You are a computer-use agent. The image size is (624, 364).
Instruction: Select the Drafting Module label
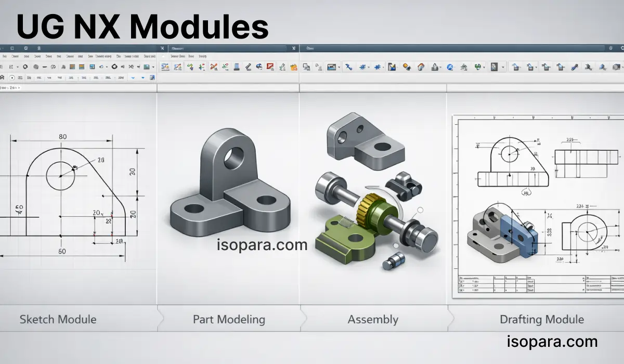click(x=542, y=319)
